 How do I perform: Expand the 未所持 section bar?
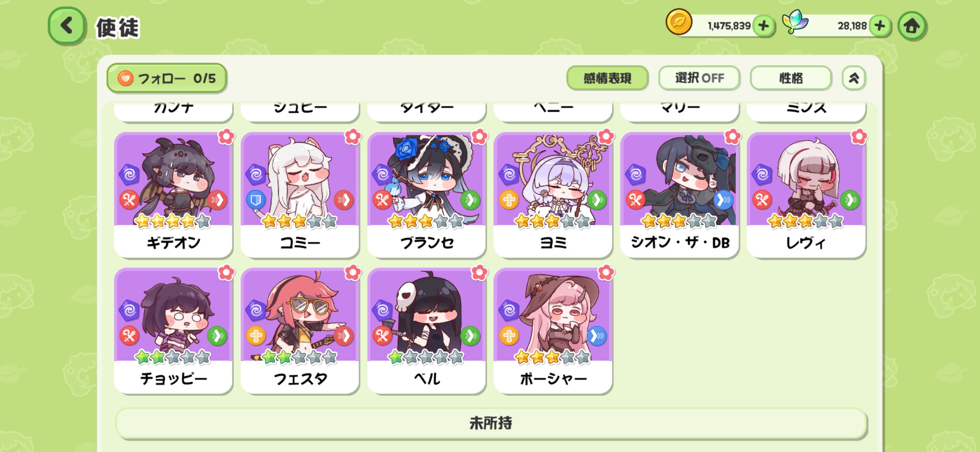[491, 423]
